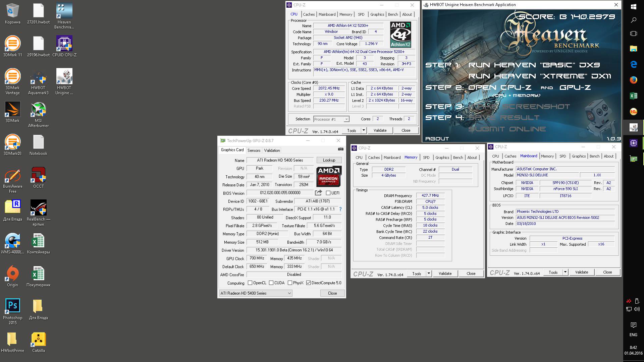The height and width of the screenshot is (362, 644).
Task: Switch to the SPD tab in top CPU-Z window
Action: point(361,14)
